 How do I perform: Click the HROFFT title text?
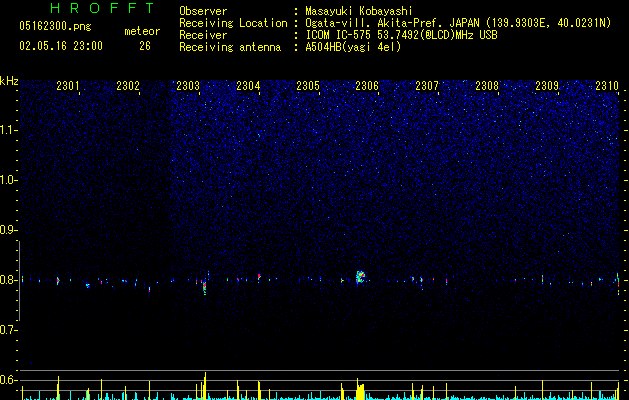coord(103,8)
